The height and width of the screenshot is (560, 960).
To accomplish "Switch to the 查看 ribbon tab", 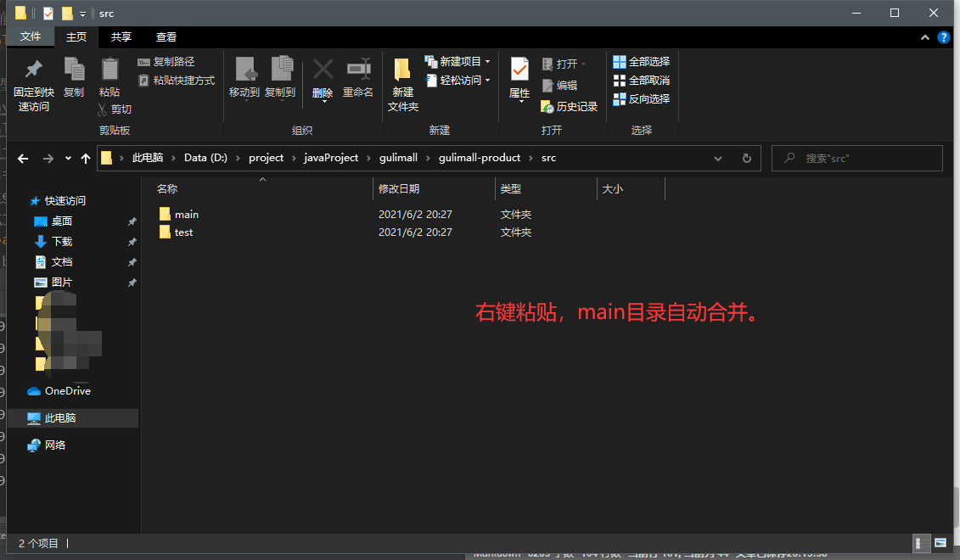I will pos(165,36).
